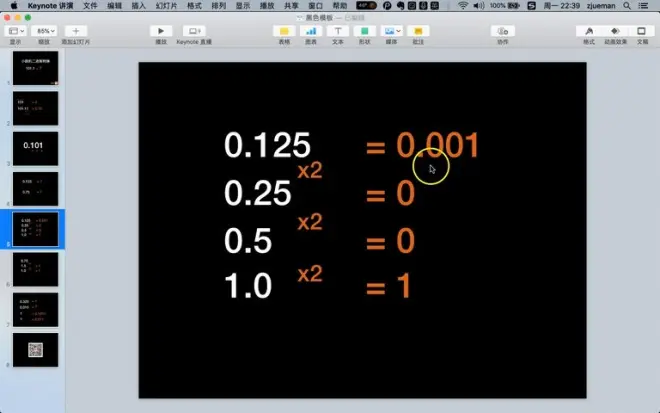Toggle the Document (文稿) inspector panel

click(x=642, y=32)
